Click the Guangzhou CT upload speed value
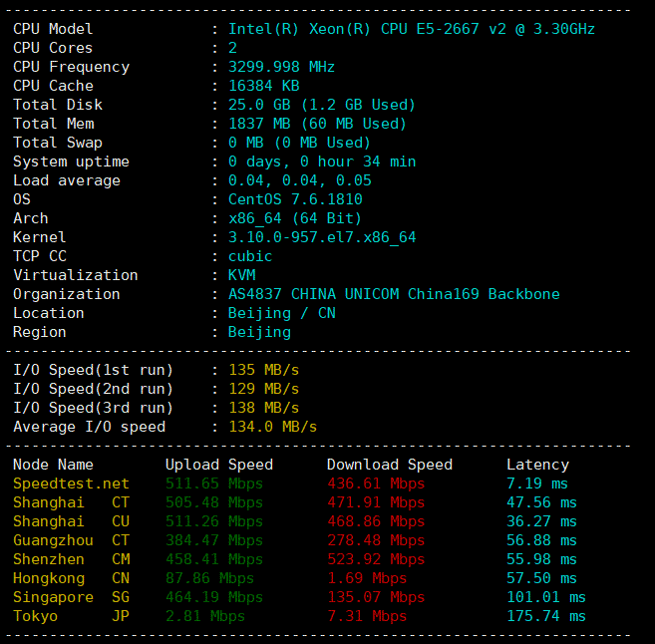 (x=213, y=540)
